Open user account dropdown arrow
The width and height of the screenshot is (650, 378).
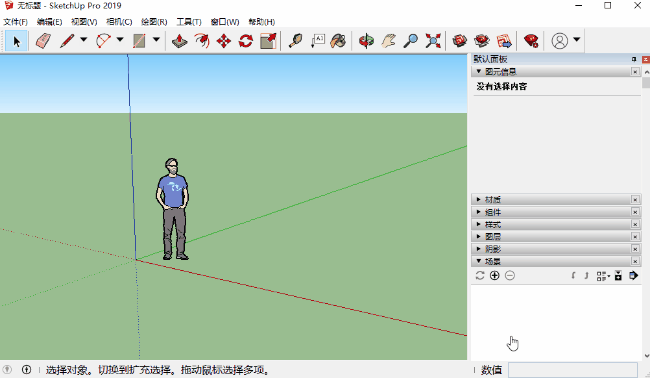click(577, 40)
